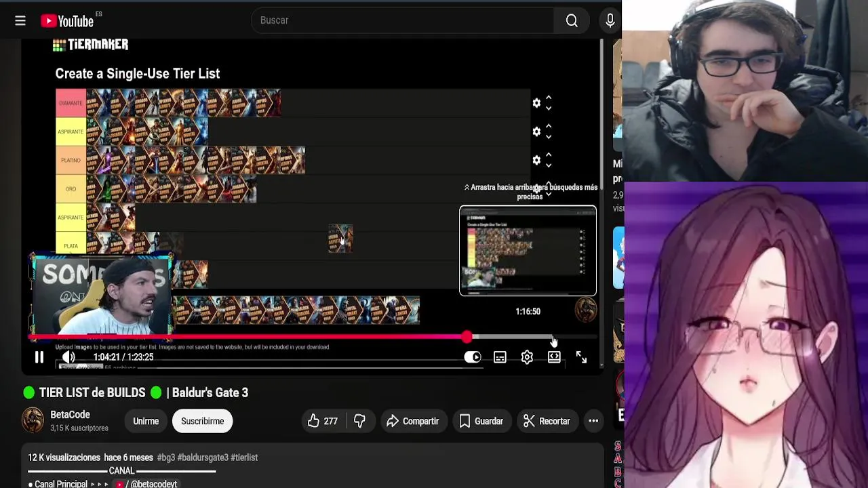Click the dragged build card in PLATA row
This screenshot has width=868, height=488.
tap(340, 239)
